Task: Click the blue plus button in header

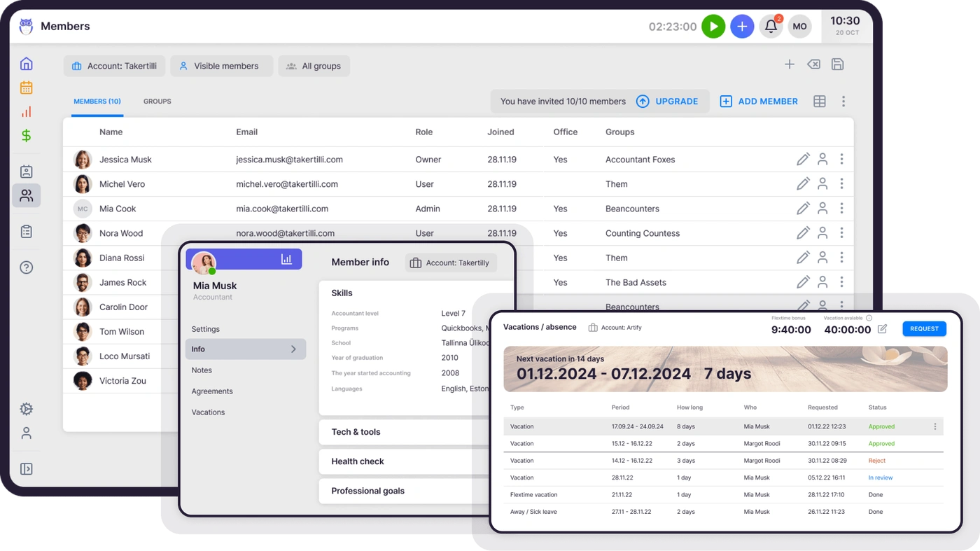Action: tap(742, 27)
